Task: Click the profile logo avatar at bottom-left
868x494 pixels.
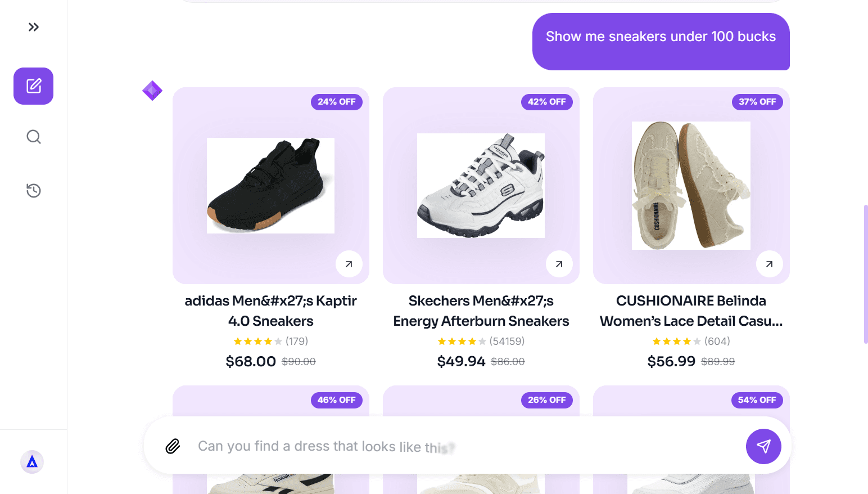Action: tap(32, 462)
